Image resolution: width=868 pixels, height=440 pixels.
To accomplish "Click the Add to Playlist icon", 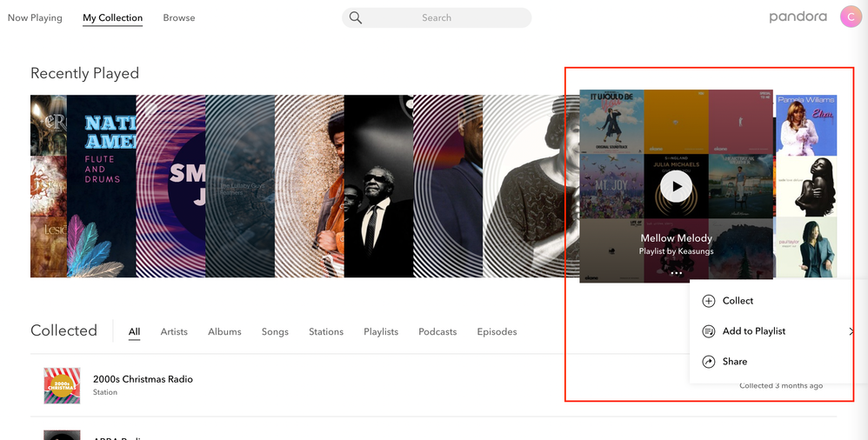I will 708,331.
